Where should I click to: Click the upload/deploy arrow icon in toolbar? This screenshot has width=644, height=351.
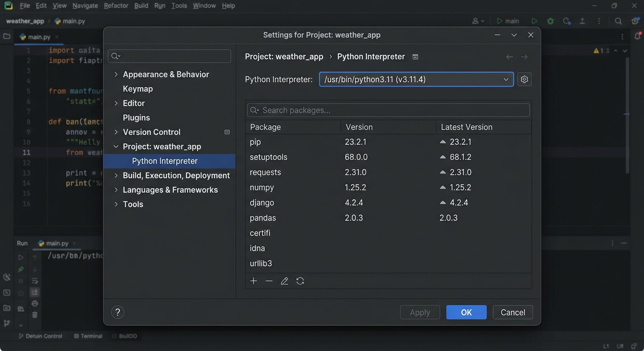582,21
